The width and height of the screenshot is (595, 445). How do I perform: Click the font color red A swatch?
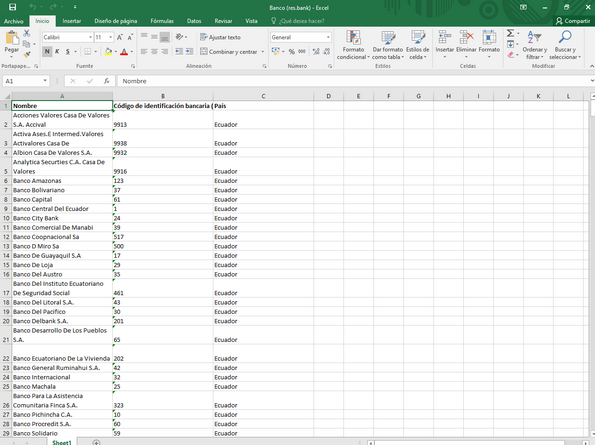[124, 52]
